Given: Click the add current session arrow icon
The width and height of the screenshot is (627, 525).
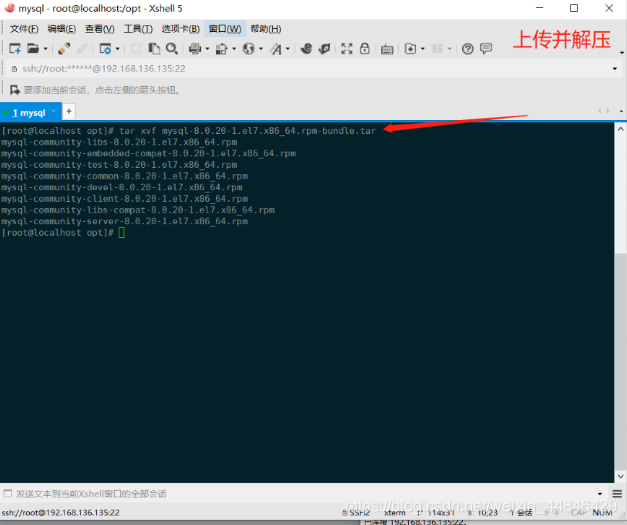Looking at the screenshot, I should click(15, 90).
